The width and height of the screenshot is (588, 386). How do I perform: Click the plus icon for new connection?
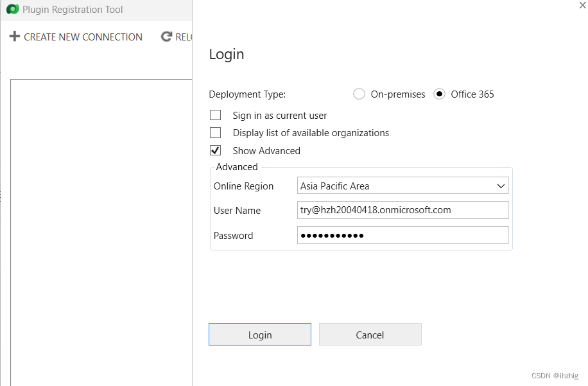click(14, 37)
